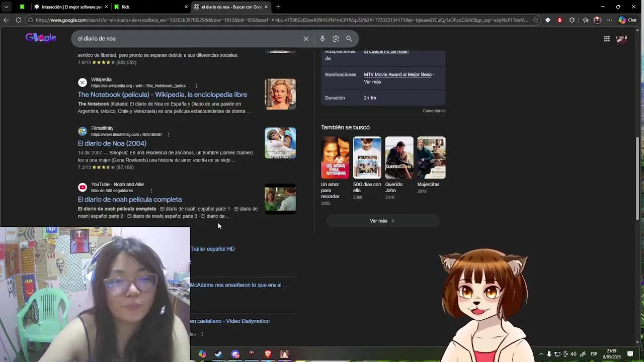The width and height of the screenshot is (644, 362).
Task: Open the notification center icon
Action: point(630,354)
